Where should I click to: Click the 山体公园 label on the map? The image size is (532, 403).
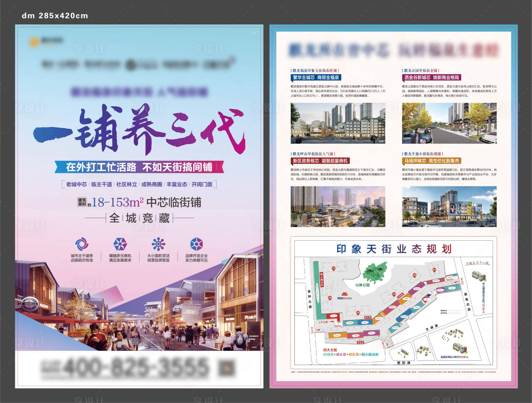pos(363,285)
